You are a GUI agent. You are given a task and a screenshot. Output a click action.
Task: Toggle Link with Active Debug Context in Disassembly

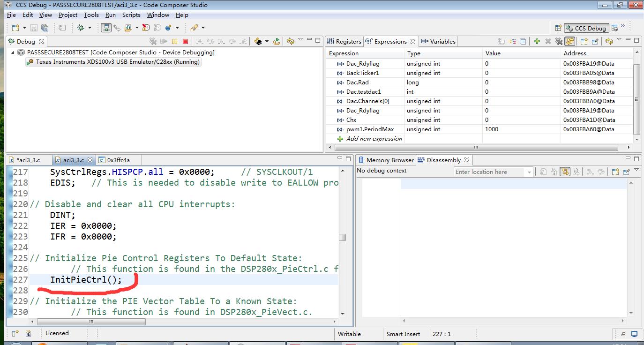pyautogui.click(x=565, y=172)
